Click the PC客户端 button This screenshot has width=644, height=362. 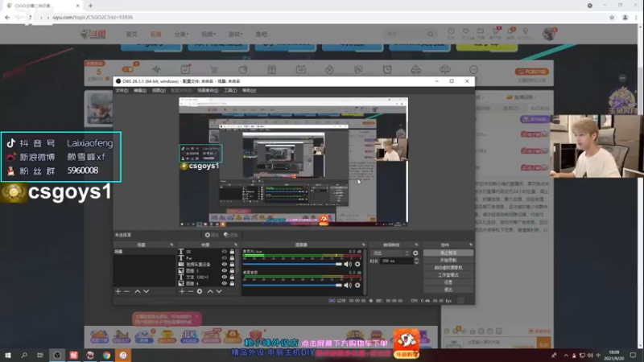coord(531,72)
